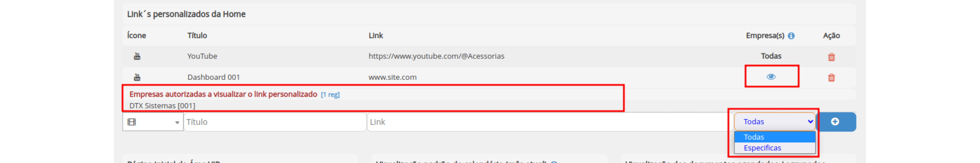Click the film icon in the icon selector
The height and width of the screenshot is (163, 980).
tap(132, 122)
